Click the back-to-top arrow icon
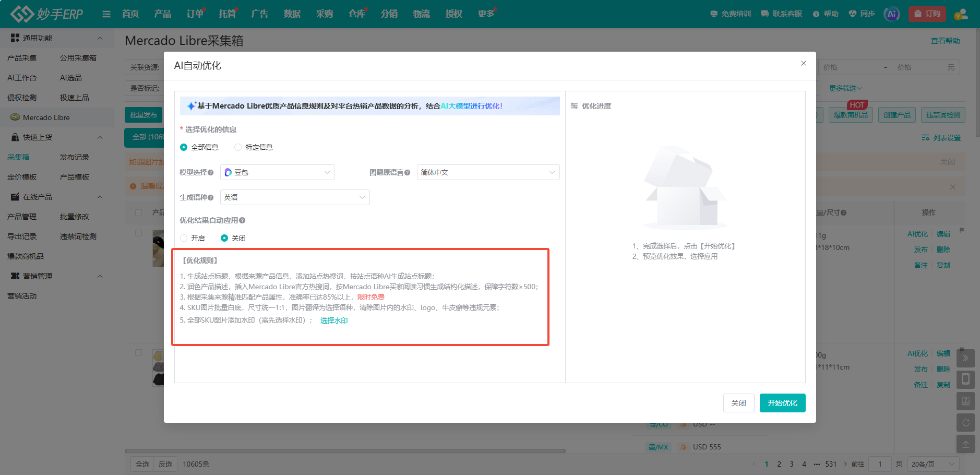Viewport: 980px width, 475px height. [x=965, y=444]
